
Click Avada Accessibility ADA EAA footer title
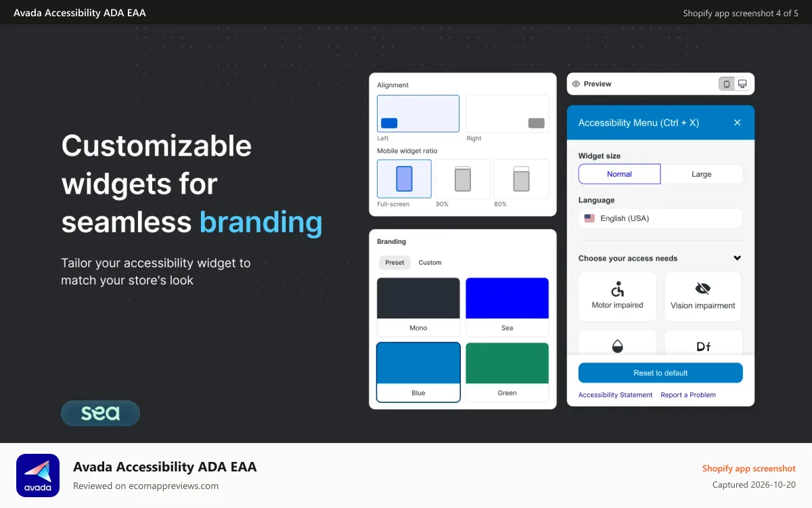click(x=165, y=467)
